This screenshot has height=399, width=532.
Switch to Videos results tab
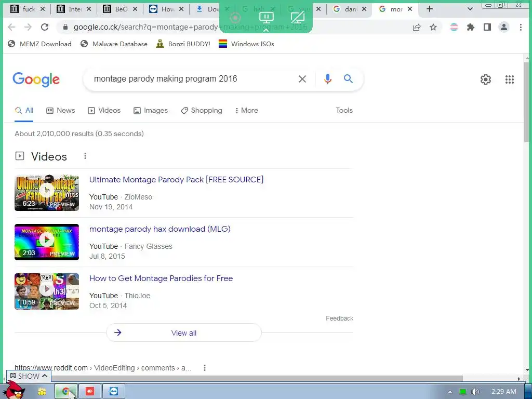tap(104, 110)
